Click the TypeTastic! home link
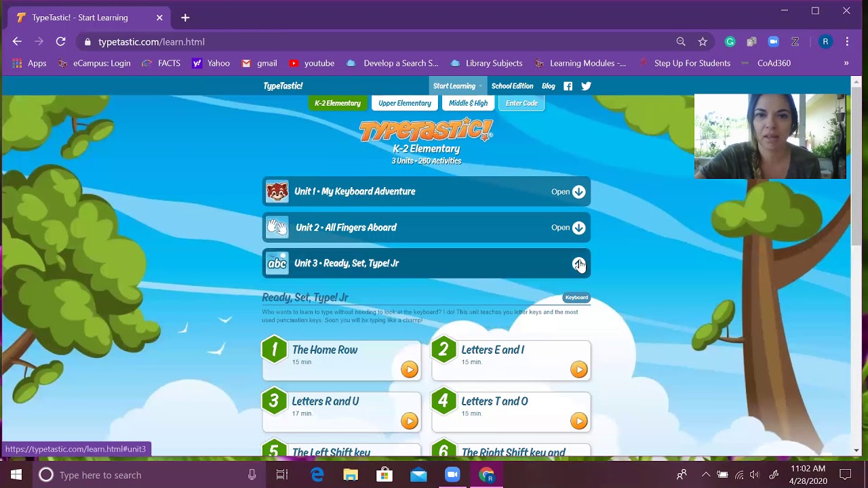868x488 pixels. coord(283,86)
